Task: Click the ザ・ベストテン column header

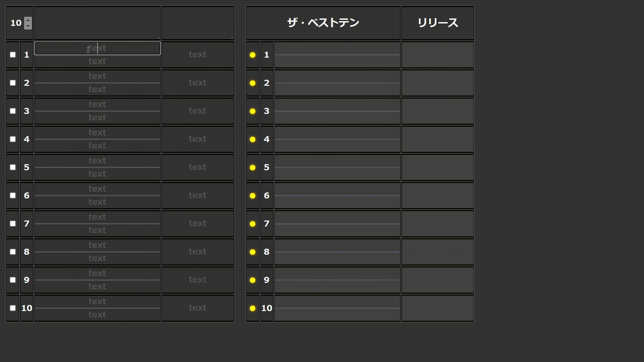Action: tap(323, 23)
